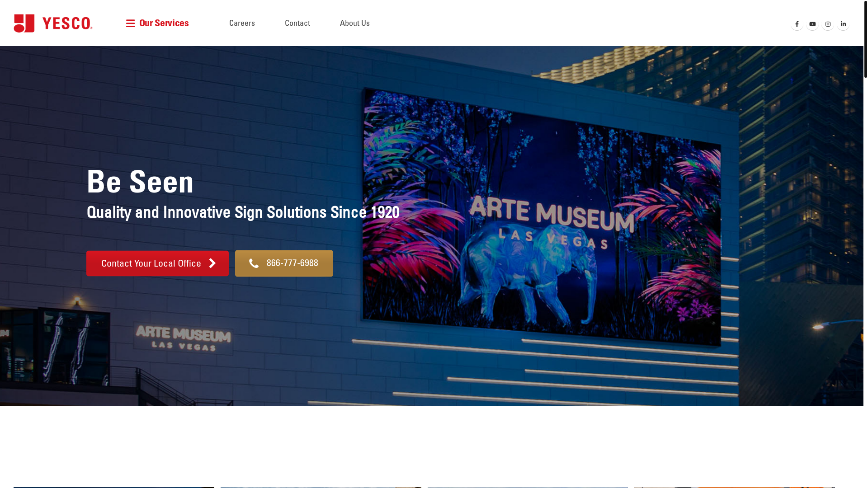Call 866-777-6988 phone button
This screenshot has width=868, height=488.
click(x=284, y=263)
